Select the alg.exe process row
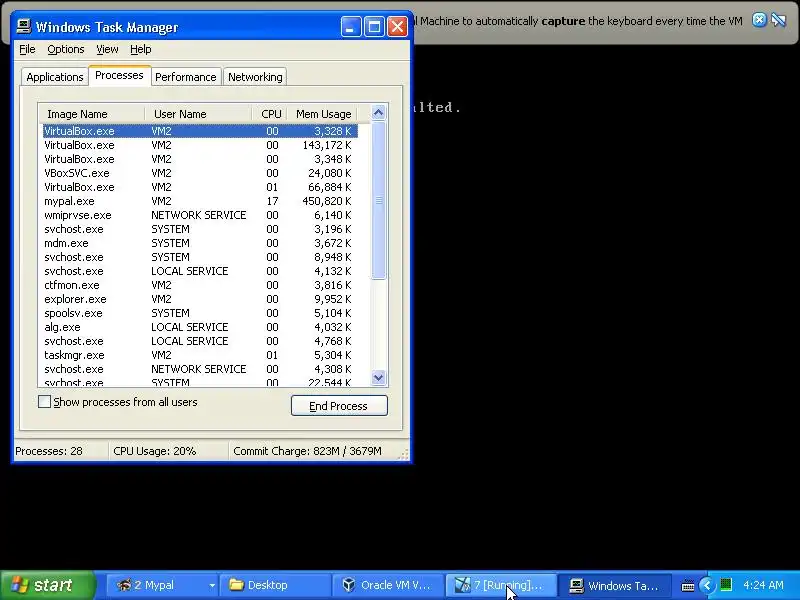This screenshot has height=600, width=800. (x=201, y=327)
